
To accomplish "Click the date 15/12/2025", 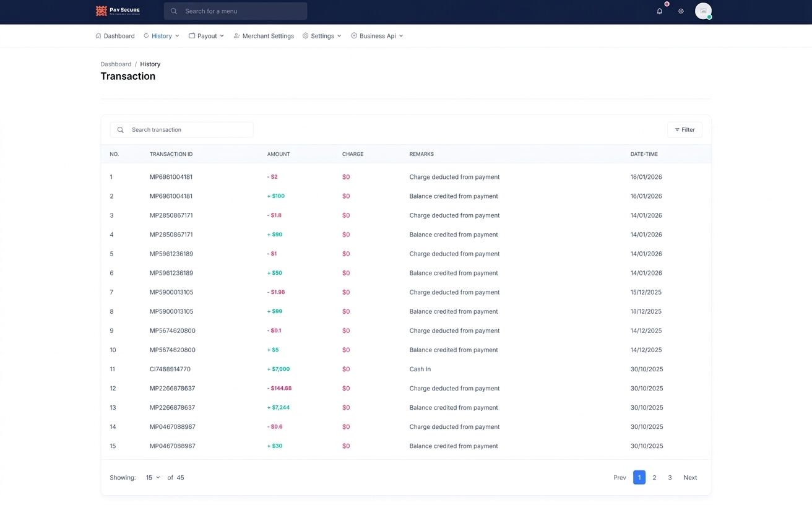I will click(x=646, y=292).
